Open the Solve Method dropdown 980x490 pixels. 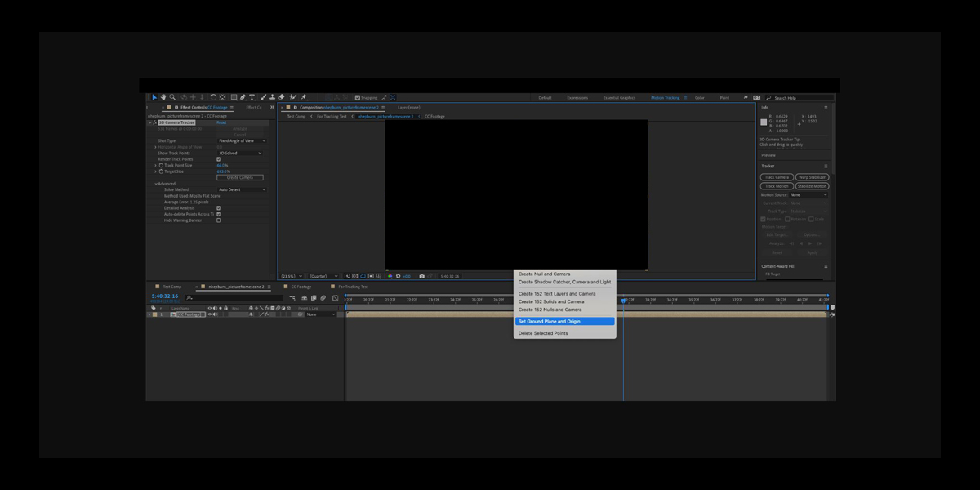pyautogui.click(x=242, y=189)
